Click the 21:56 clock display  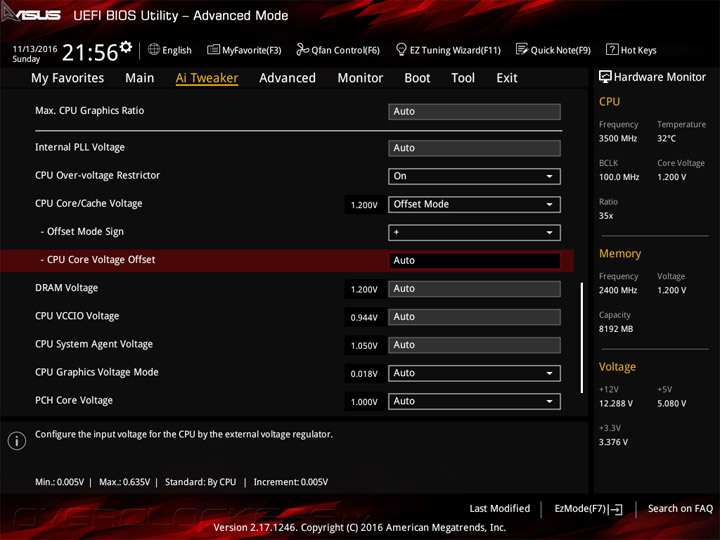(90, 52)
